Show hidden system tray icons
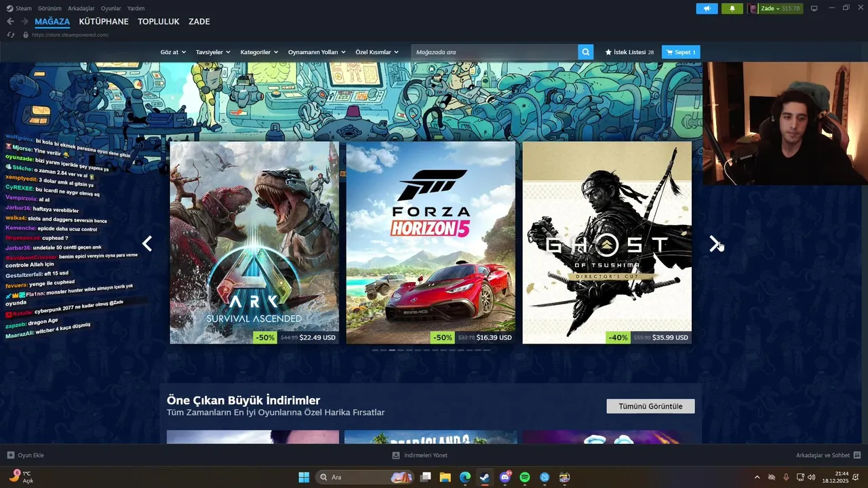 [x=757, y=477]
